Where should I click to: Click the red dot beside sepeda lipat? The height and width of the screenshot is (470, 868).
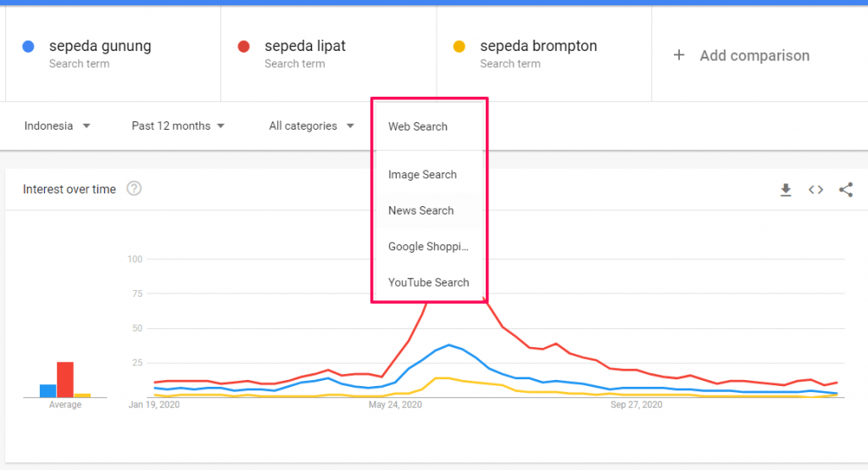244,47
